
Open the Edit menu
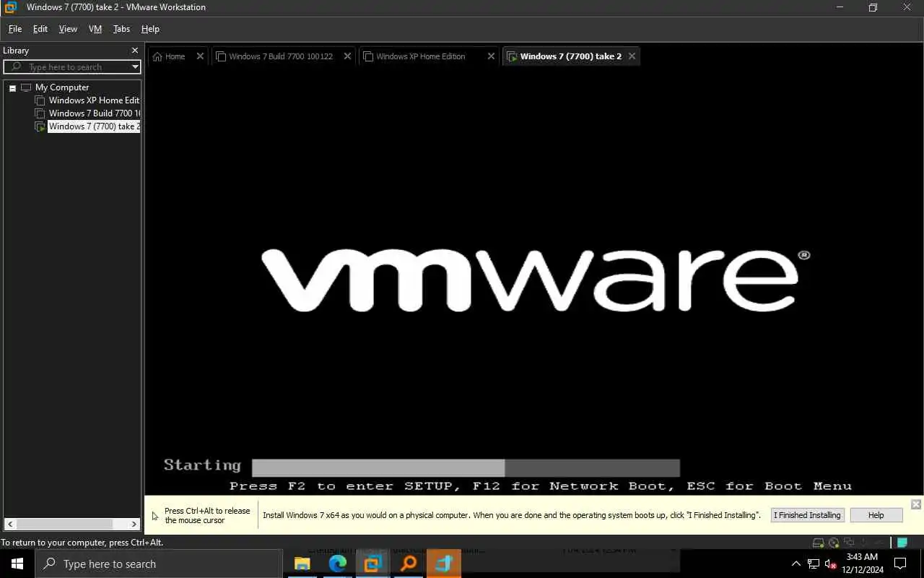40,29
